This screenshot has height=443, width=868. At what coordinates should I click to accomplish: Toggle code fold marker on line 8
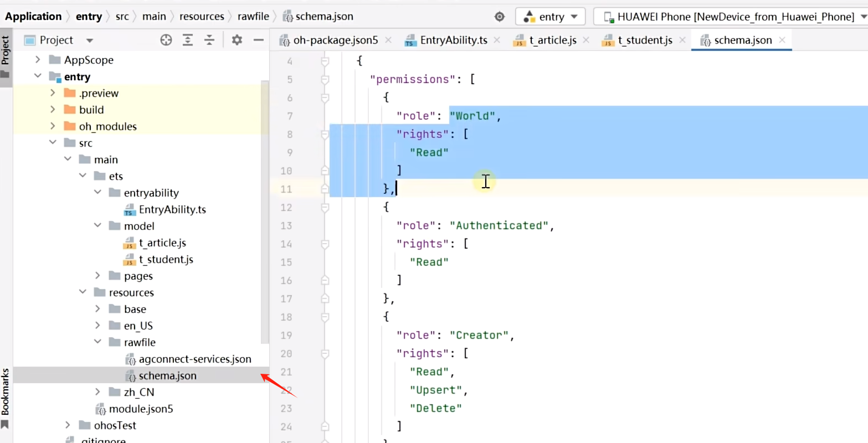(325, 135)
